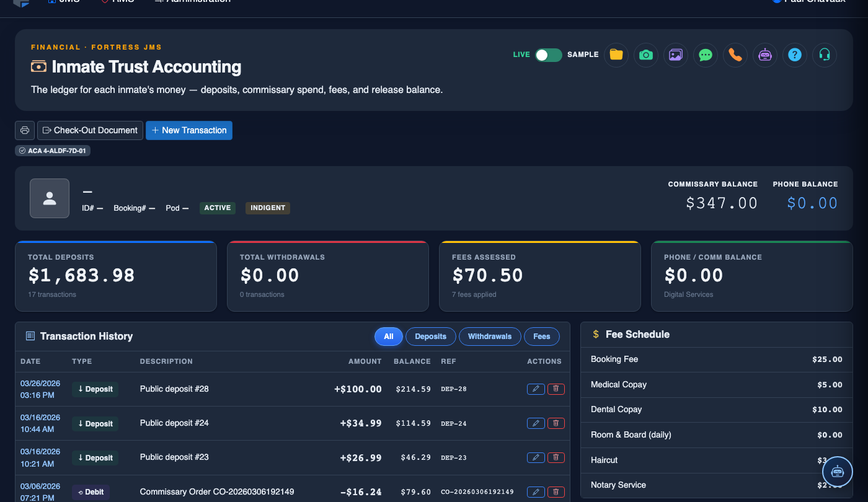The image size is (868, 502).
Task: Open the teal headset support icon
Action: pyautogui.click(x=825, y=55)
